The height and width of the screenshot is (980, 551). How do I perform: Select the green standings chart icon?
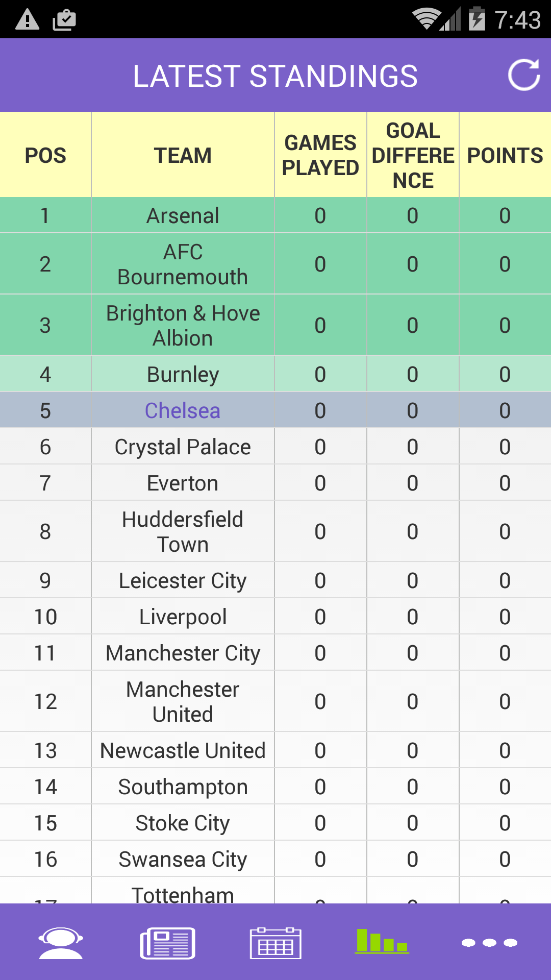click(382, 942)
